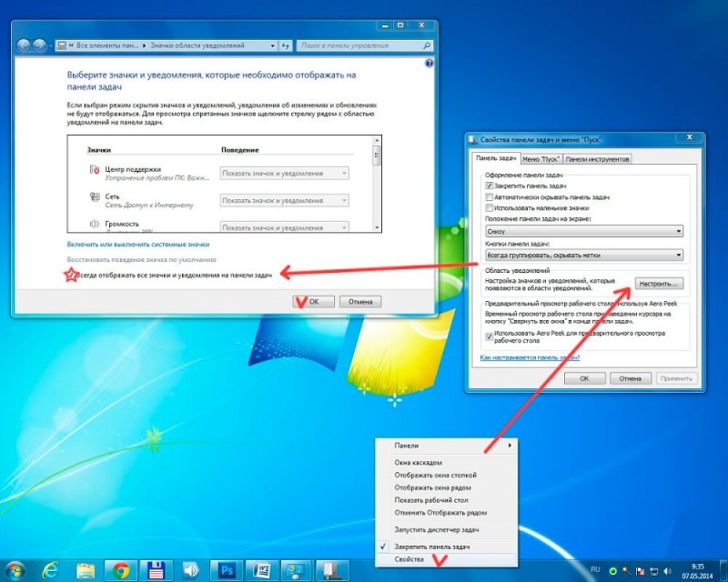Screen dimensions: 728x582
Task: Open the Control Panel taskbar button
Action: point(297,570)
